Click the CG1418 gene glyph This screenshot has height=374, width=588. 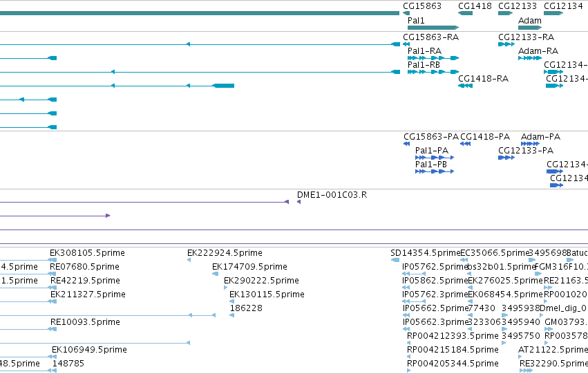pyautogui.click(x=466, y=13)
